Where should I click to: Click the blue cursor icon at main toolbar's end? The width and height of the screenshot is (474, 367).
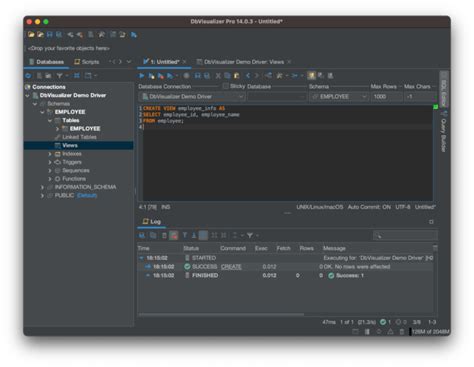click(134, 35)
